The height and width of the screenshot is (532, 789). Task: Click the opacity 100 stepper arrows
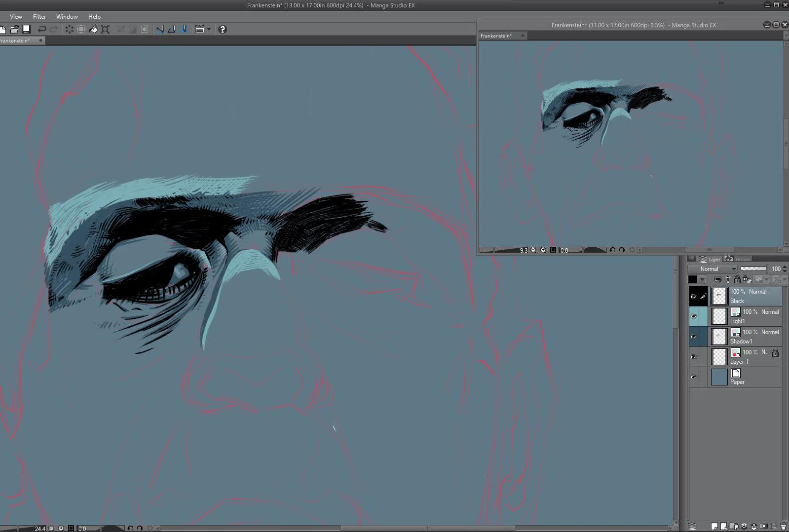785,269
